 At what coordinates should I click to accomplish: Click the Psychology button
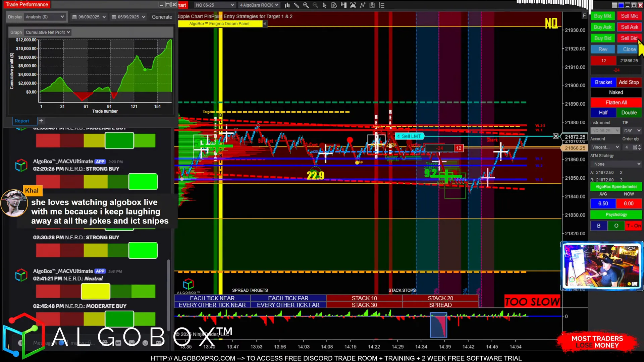tap(616, 215)
